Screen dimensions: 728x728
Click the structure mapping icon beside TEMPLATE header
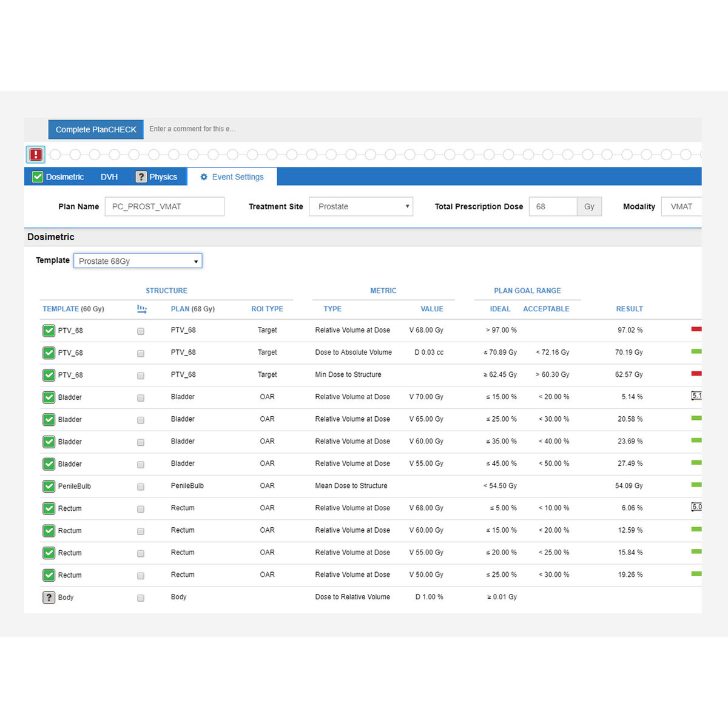tap(142, 309)
